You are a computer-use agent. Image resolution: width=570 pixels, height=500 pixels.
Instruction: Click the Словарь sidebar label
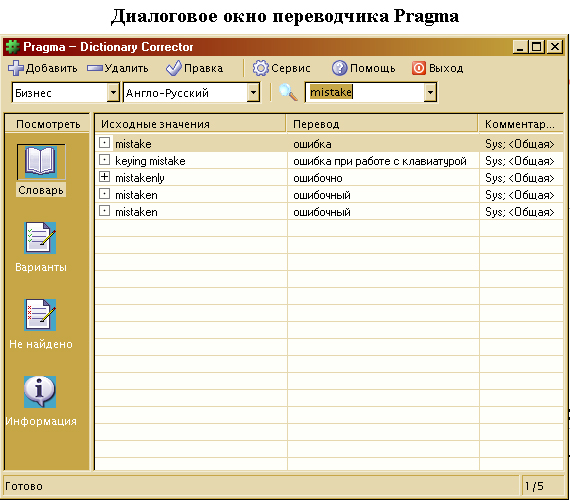pyautogui.click(x=41, y=190)
